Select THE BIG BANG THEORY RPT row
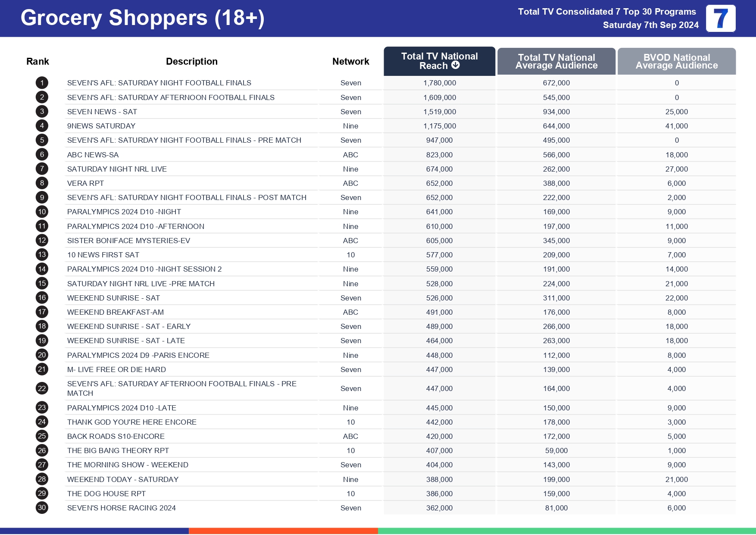This screenshot has width=756, height=535. click(118, 451)
